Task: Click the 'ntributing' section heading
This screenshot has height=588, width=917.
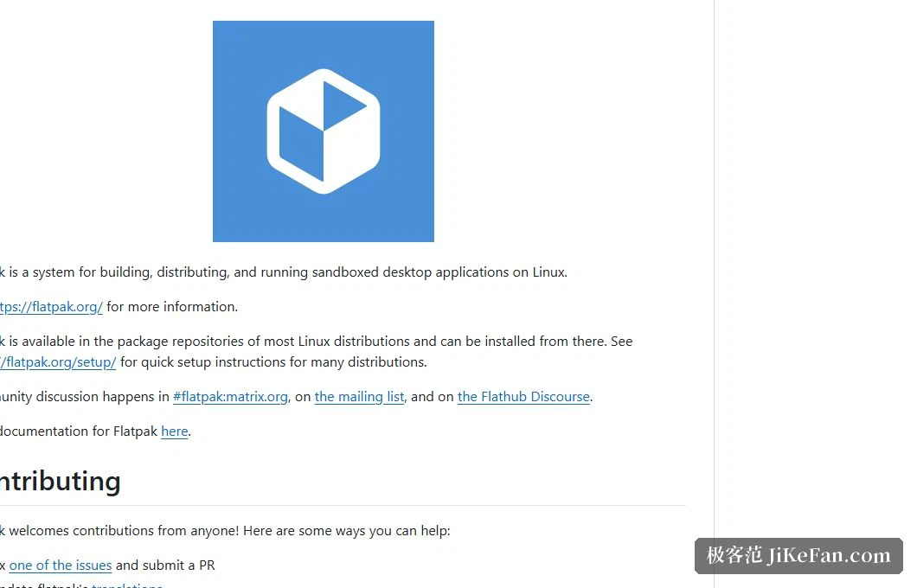Action: (x=61, y=481)
